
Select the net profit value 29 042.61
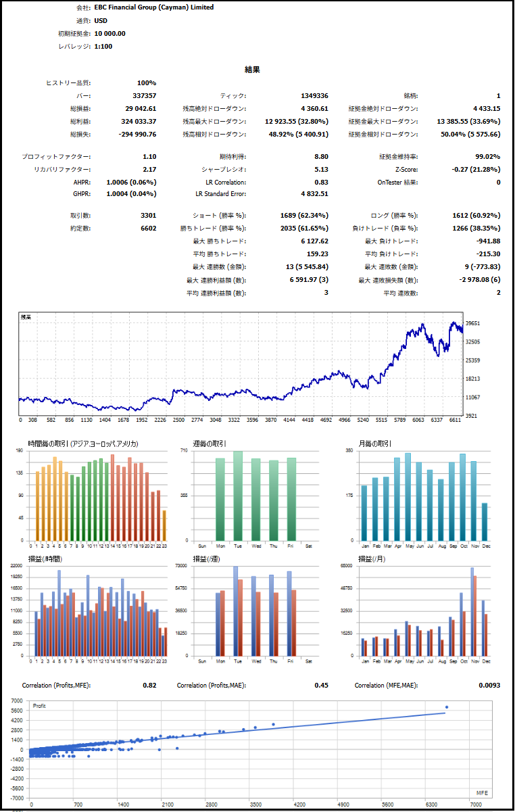[141, 108]
